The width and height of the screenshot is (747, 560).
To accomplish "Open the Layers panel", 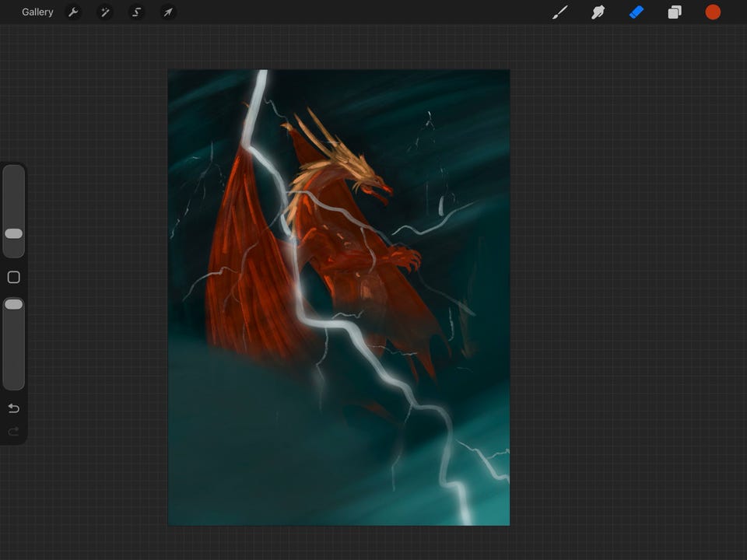I will [x=675, y=12].
